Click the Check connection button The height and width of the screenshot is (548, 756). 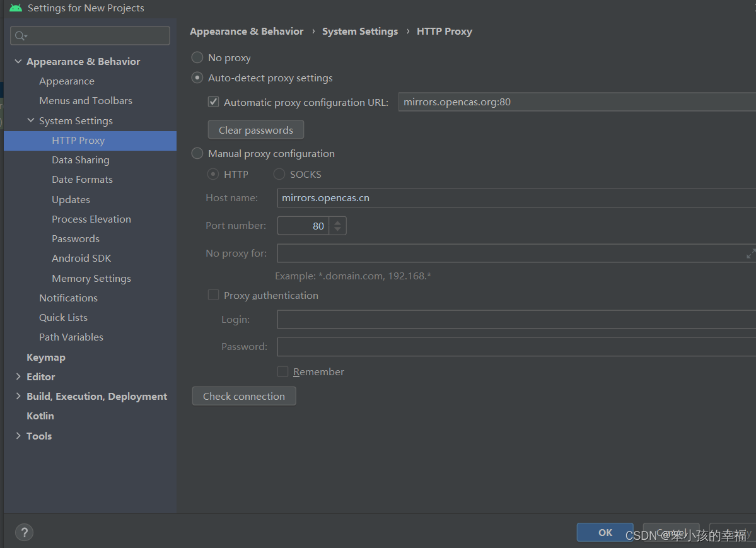pyautogui.click(x=244, y=396)
